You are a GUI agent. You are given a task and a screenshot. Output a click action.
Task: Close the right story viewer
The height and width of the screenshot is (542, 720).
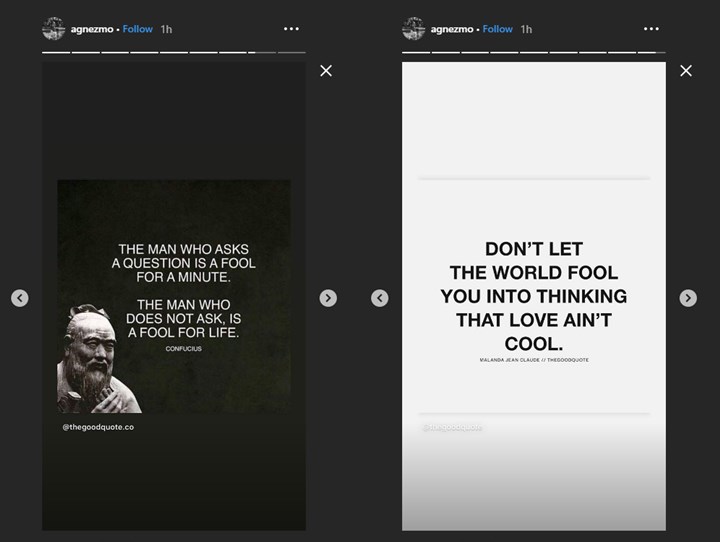(x=686, y=71)
